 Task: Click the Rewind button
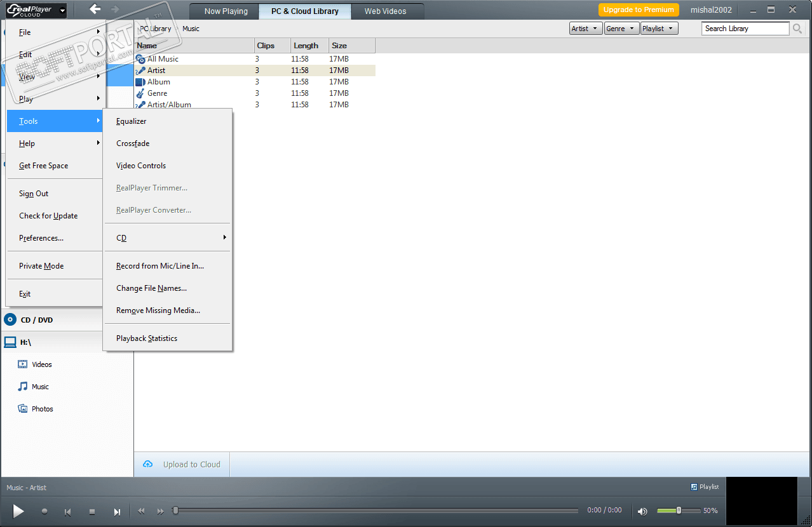(142, 511)
